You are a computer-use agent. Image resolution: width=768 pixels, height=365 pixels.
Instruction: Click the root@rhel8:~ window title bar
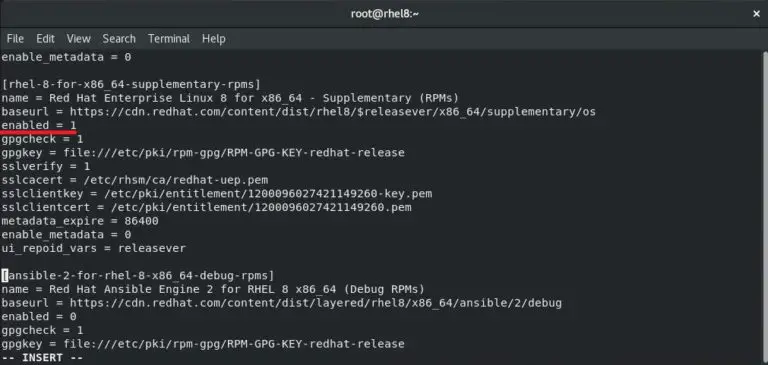click(x=384, y=14)
